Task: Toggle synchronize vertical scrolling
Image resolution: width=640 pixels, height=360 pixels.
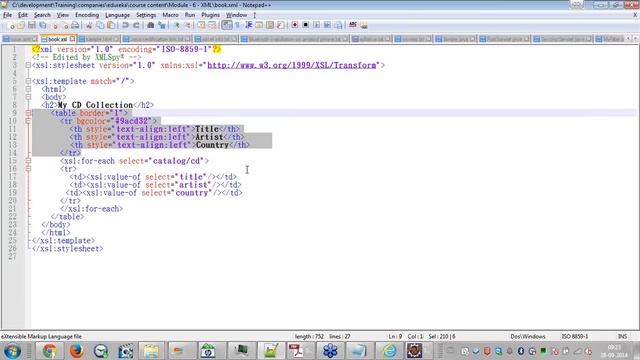Action: pos(201,25)
